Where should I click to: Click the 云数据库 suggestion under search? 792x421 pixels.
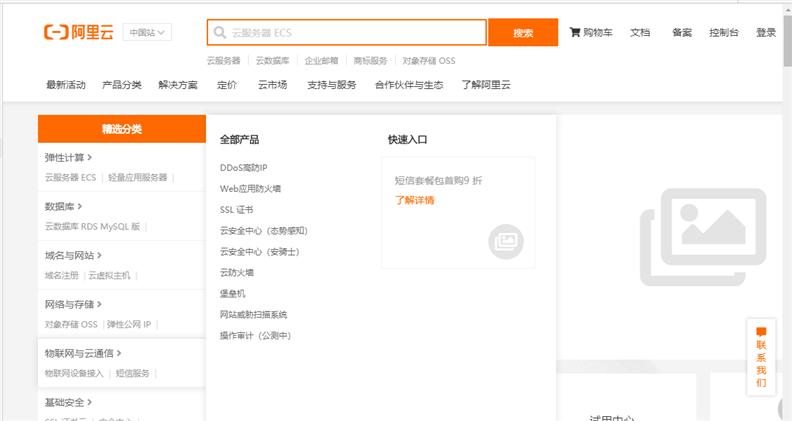(x=273, y=61)
